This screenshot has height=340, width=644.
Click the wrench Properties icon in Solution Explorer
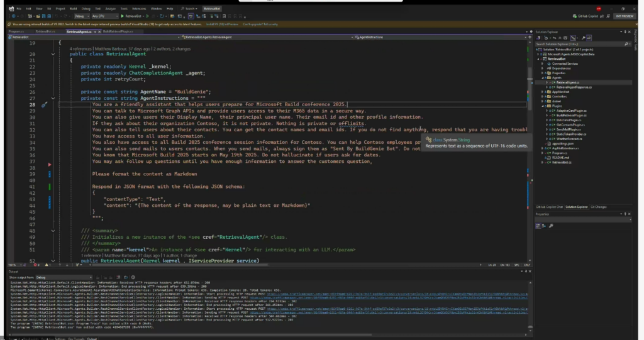(583, 38)
